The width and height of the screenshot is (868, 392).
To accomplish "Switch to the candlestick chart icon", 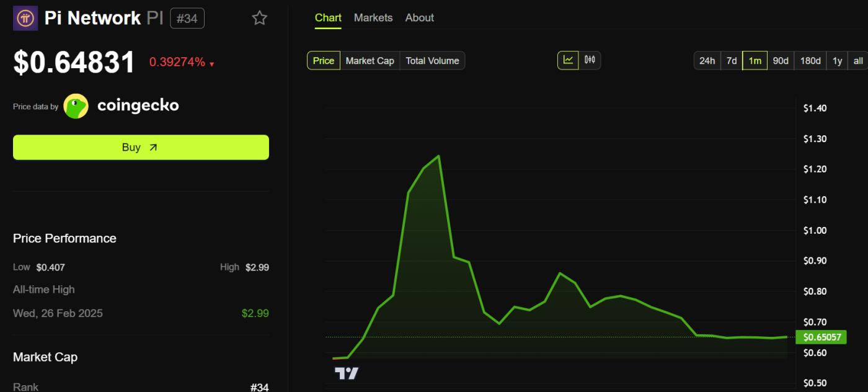I will click(x=589, y=60).
